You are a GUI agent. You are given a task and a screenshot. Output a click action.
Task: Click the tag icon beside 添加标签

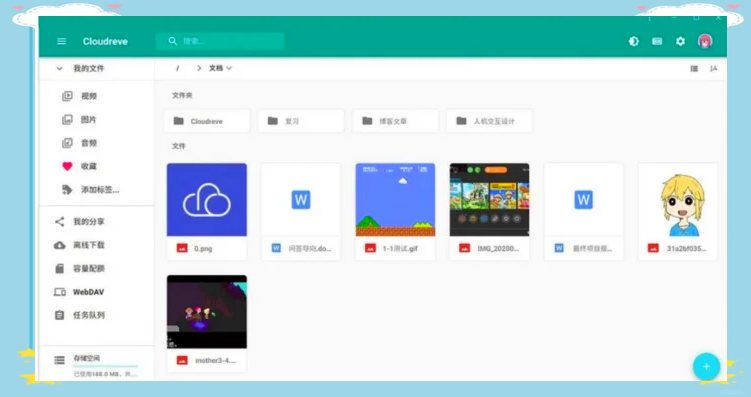coord(67,190)
